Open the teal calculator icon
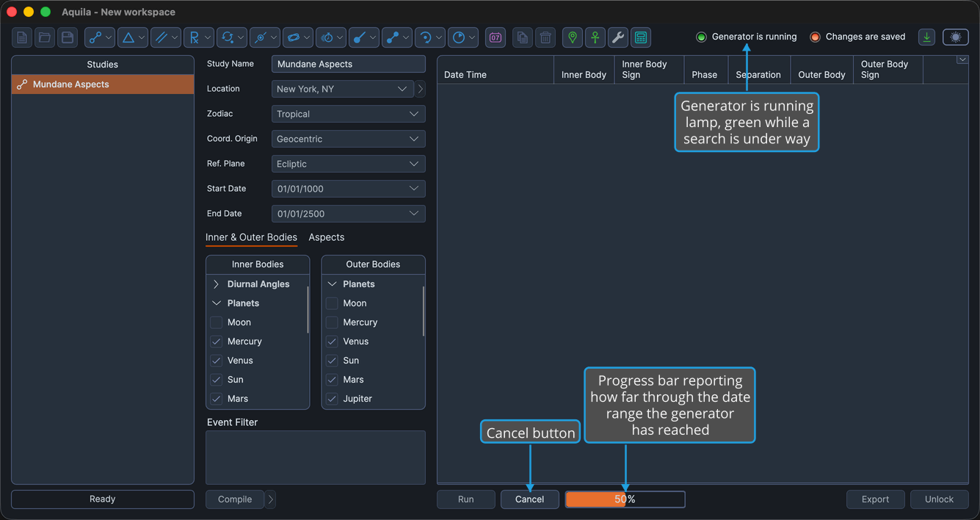 [641, 37]
